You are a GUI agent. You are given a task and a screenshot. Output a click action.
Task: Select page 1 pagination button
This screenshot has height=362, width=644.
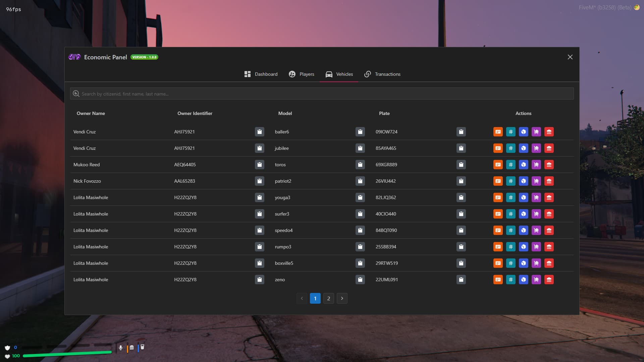(x=315, y=298)
